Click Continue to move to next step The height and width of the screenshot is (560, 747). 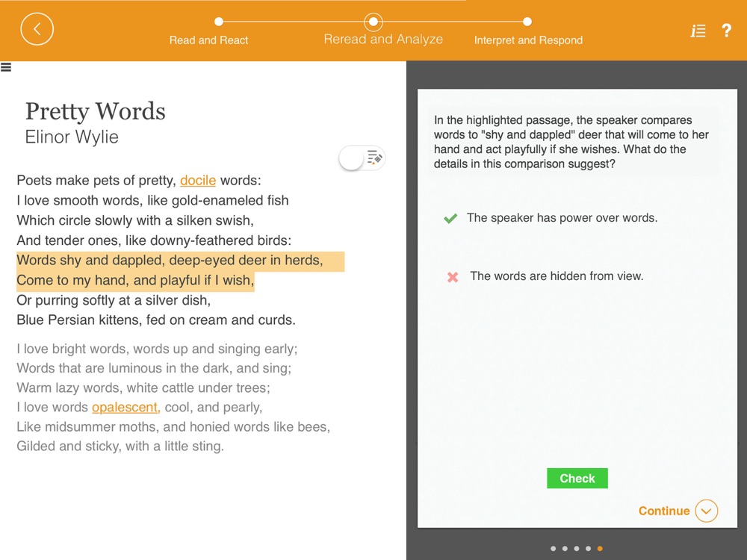pos(664,511)
